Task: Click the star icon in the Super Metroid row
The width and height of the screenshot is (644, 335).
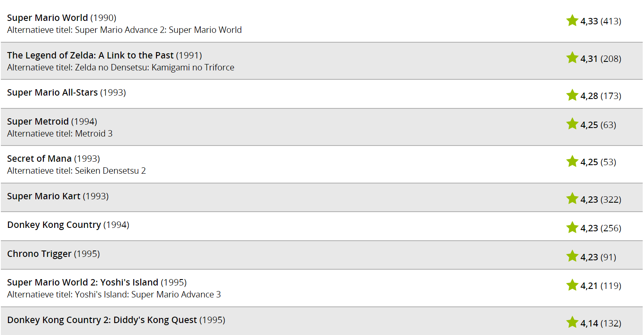Action: [x=572, y=124]
